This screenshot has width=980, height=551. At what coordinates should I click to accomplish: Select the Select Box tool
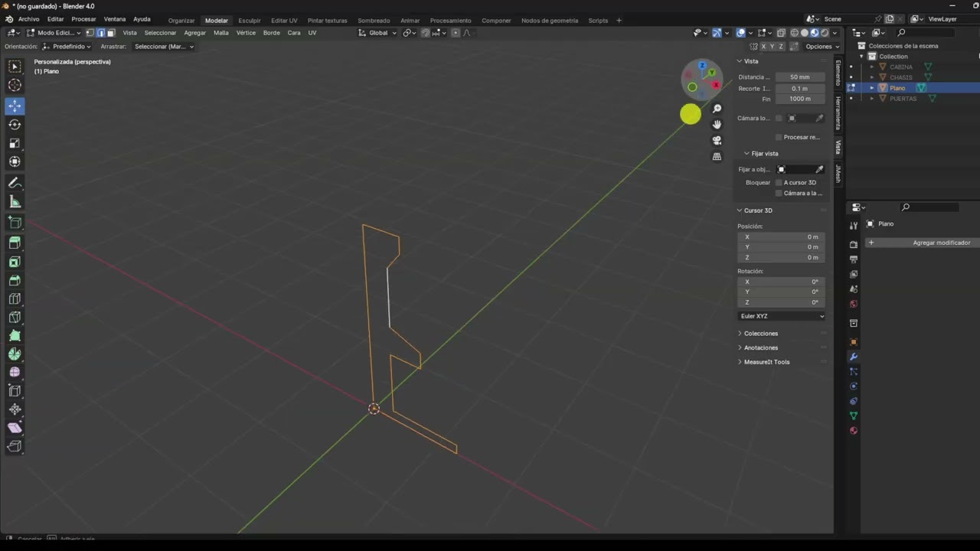(15, 67)
